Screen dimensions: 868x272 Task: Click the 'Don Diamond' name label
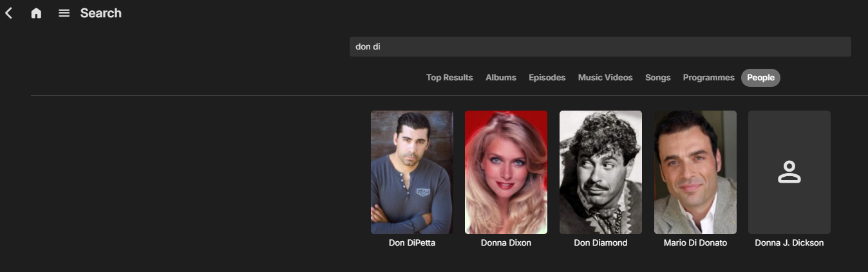click(x=601, y=243)
